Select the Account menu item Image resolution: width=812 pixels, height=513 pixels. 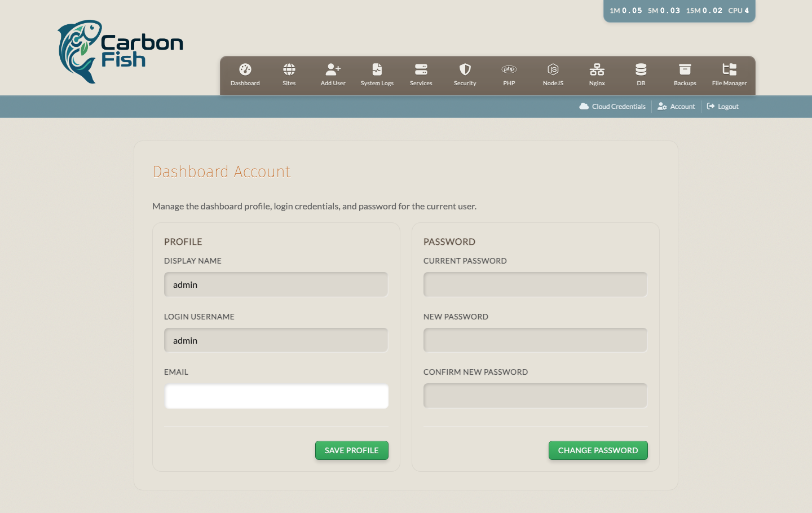(x=676, y=106)
